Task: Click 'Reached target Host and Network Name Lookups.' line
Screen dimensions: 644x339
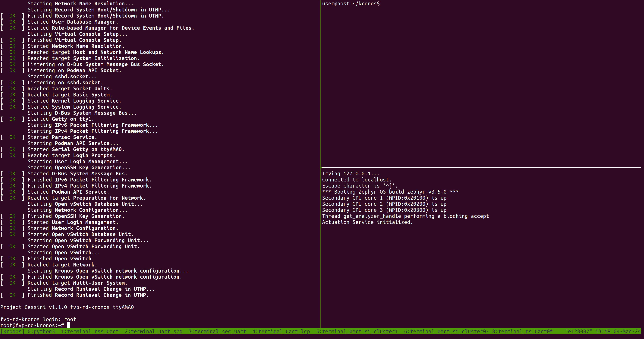Action: [95, 52]
